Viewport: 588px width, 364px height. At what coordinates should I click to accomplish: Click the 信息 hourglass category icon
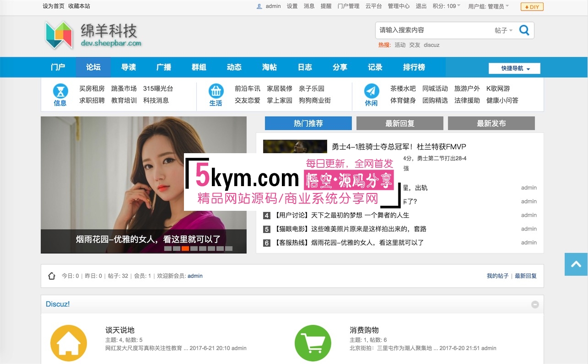click(60, 91)
